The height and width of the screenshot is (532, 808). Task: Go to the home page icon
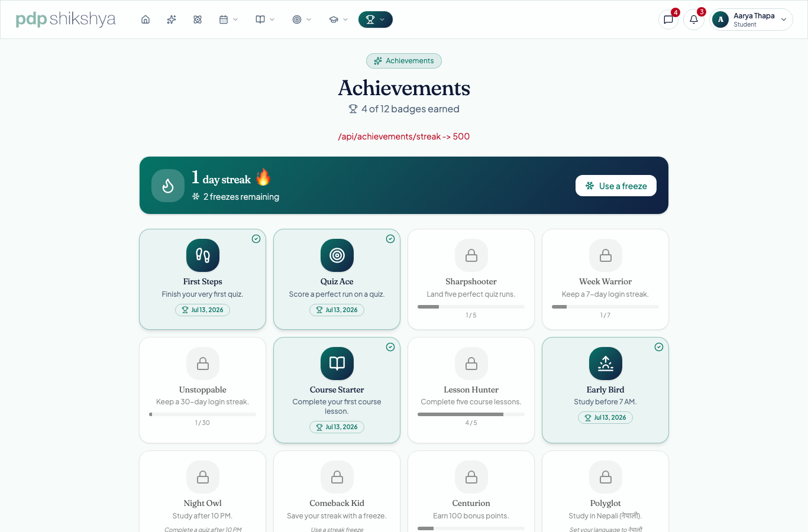146,20
